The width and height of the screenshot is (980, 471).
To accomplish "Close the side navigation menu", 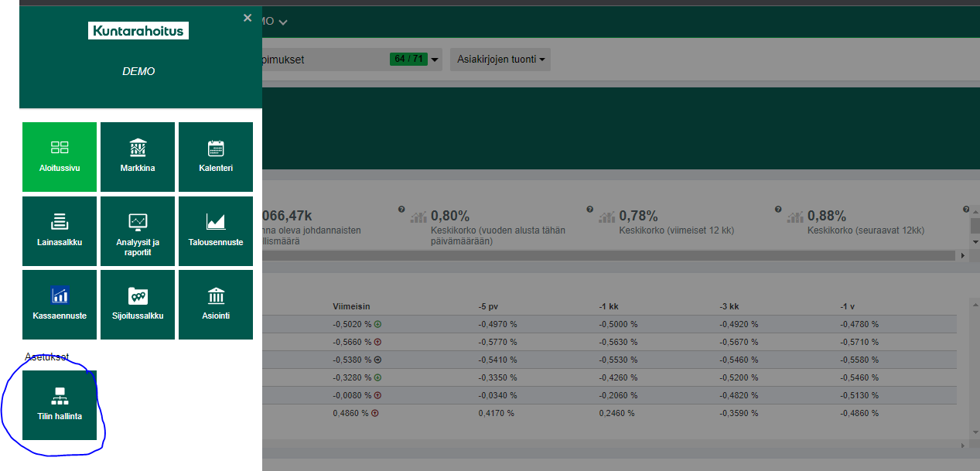I will (x=248, y=18).
